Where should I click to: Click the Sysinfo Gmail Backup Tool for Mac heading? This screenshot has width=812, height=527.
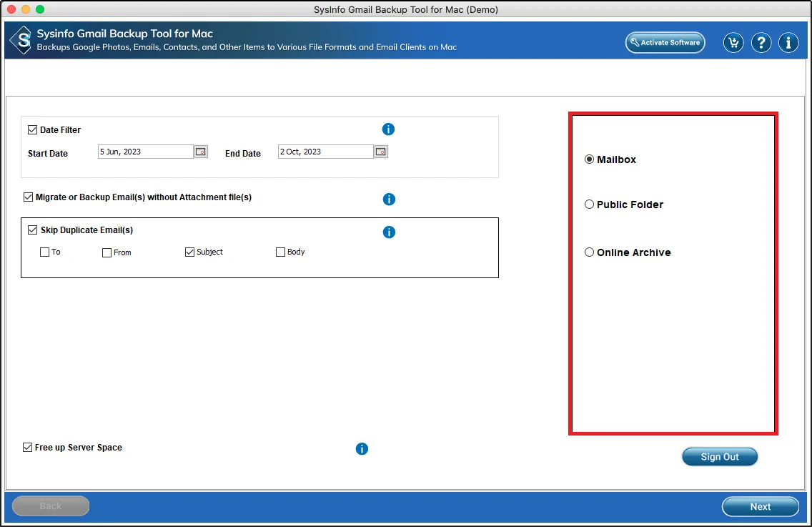(125, 34)
